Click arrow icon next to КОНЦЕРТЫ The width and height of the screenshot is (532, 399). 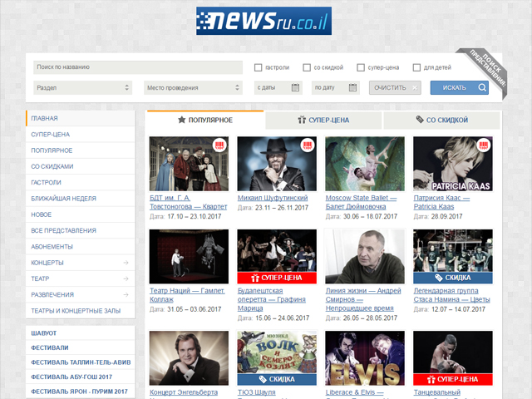tap(126, 263)
